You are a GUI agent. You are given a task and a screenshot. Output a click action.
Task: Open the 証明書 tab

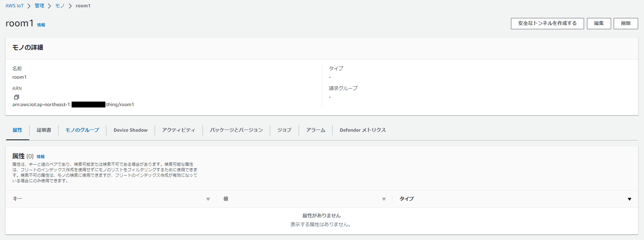coord(44,130)
